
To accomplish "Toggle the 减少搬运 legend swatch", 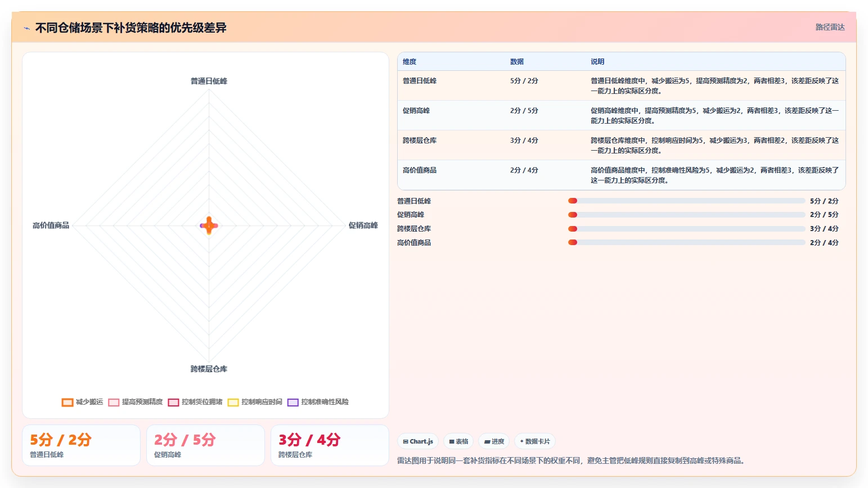I will click(68, 402).
